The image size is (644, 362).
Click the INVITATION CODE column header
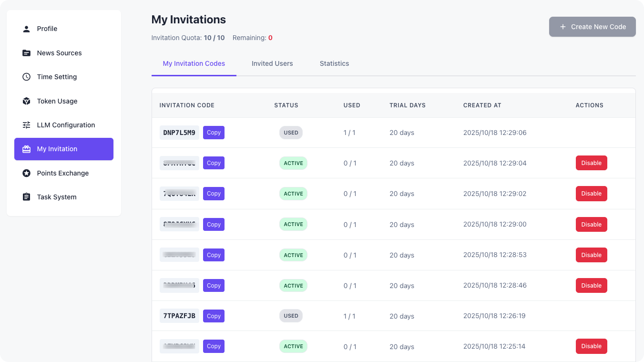coord(187,105)
